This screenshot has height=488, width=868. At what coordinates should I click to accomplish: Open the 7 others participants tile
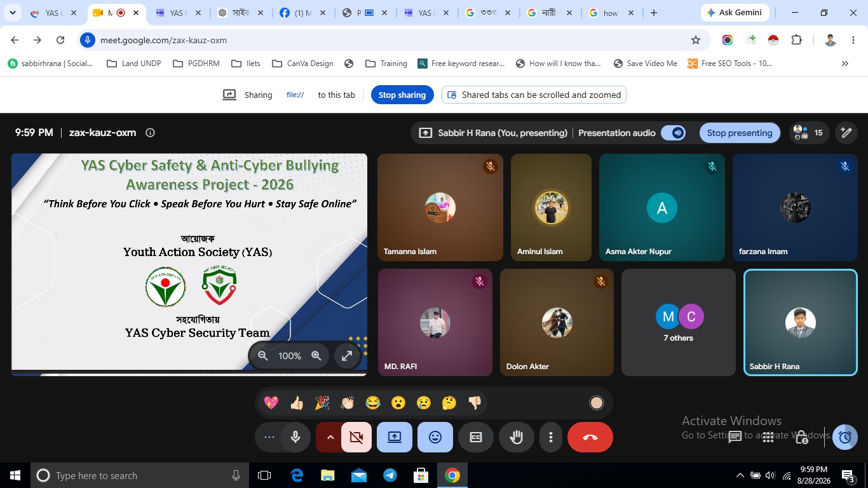[679, 322]
